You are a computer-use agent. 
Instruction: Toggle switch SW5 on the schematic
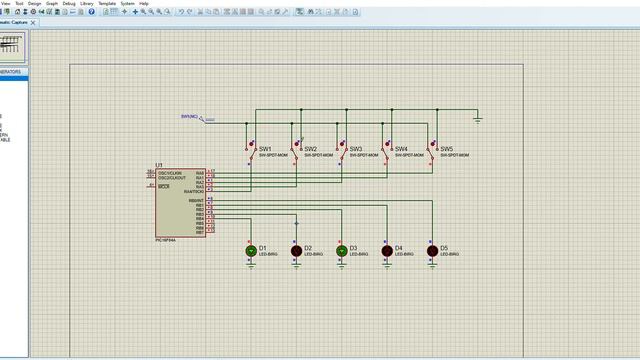[433, 152]
